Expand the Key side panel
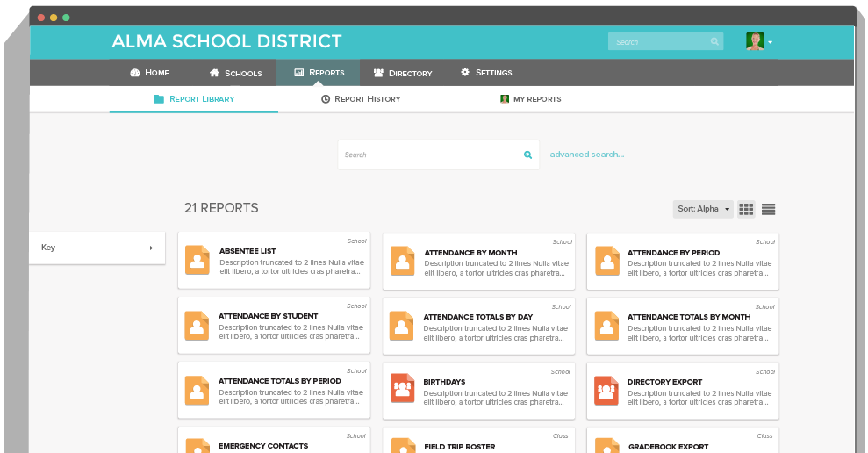This screenshot has height=453, width=868. click(x=97, y=248)
